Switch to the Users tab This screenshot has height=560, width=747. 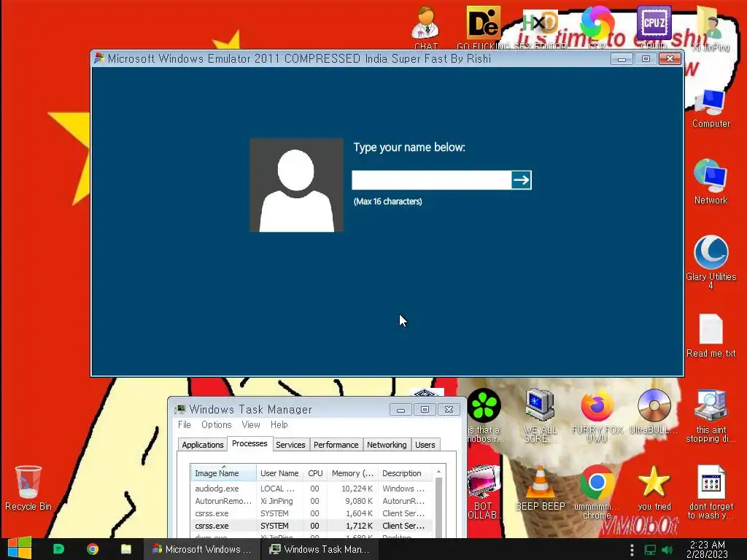tap(425, 445)
